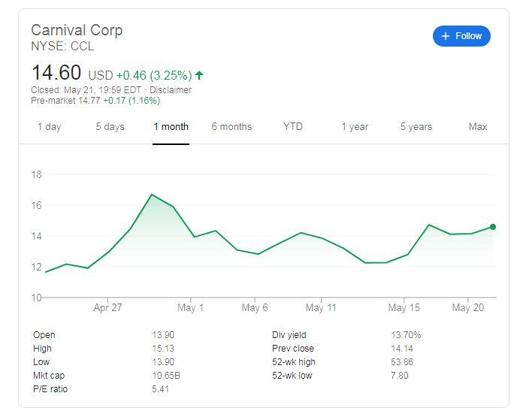Switch to the 5 days tab
The height and width of the screenshot is (420, 517).
[x=110, y=126]
